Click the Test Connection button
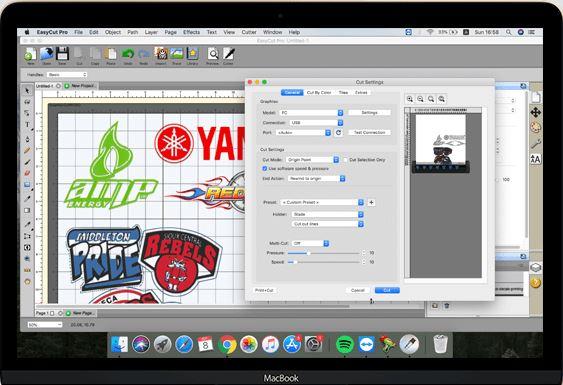The height and width of the screenshot is (385, 563). tap(369, 133)
